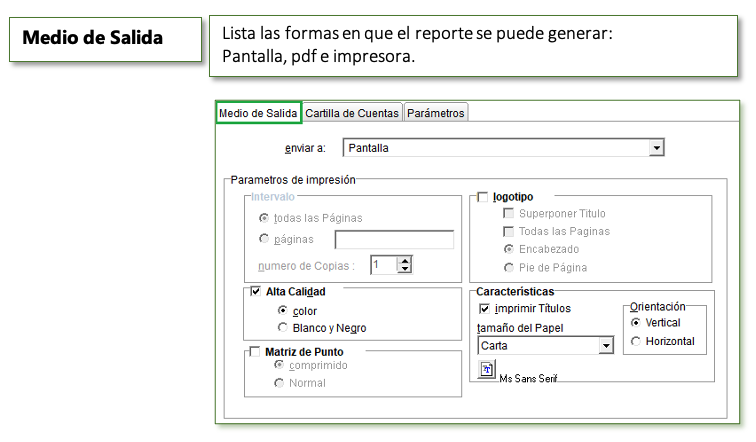Toggle the imprimir Títulos checkbox

click(x=485, y=309)
